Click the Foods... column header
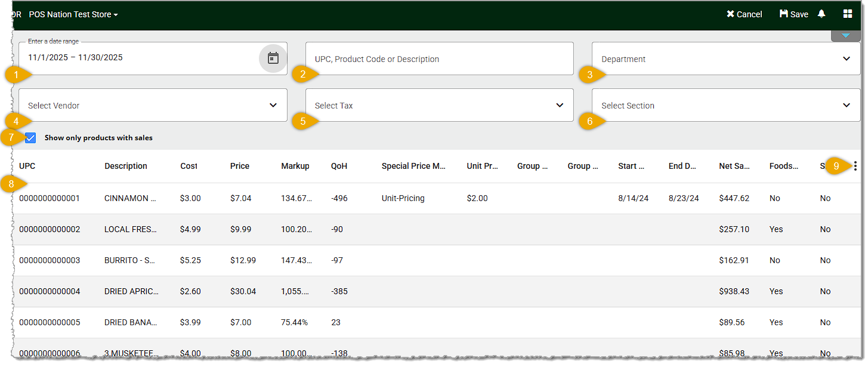Image resolution: width=868 pixels, height=367 pixels. pos(784,166)
